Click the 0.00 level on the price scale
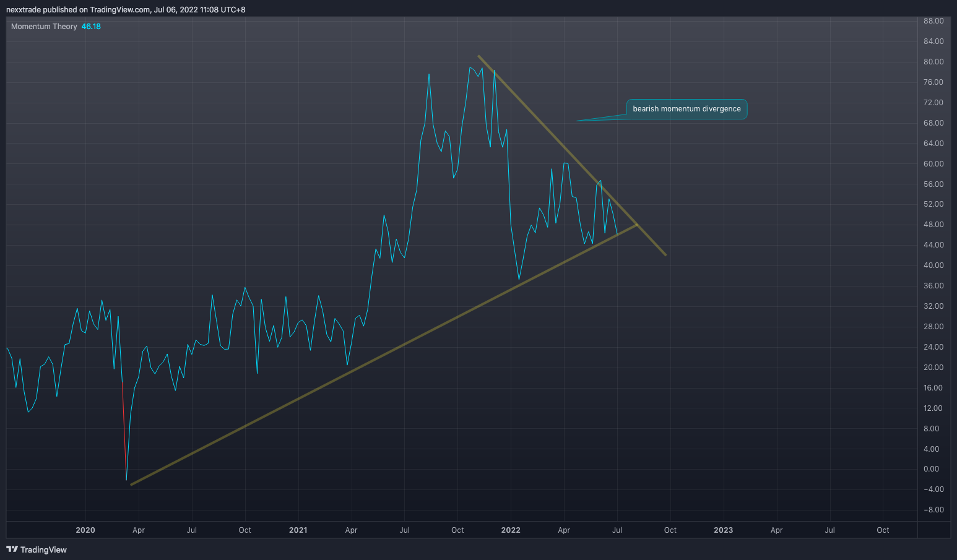This screenshot has width=957, height=560. tap(931, 469)
